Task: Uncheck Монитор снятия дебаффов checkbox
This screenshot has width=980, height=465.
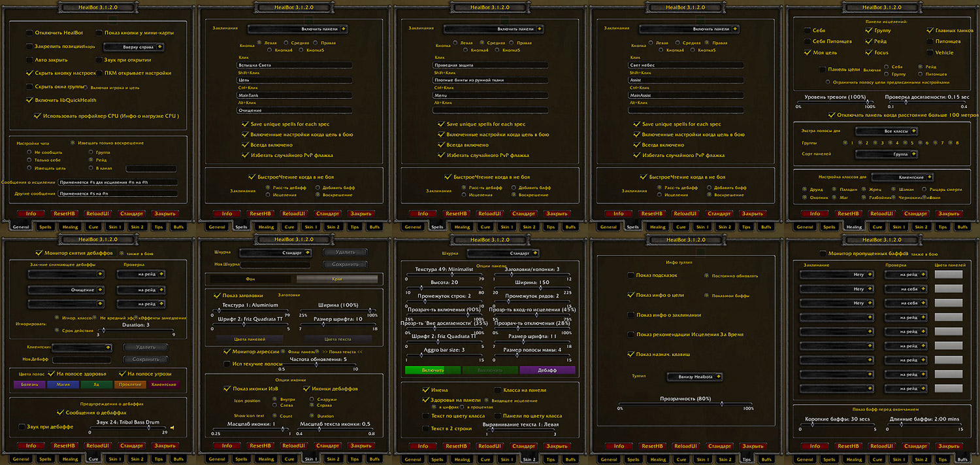Action: [38, 252]
